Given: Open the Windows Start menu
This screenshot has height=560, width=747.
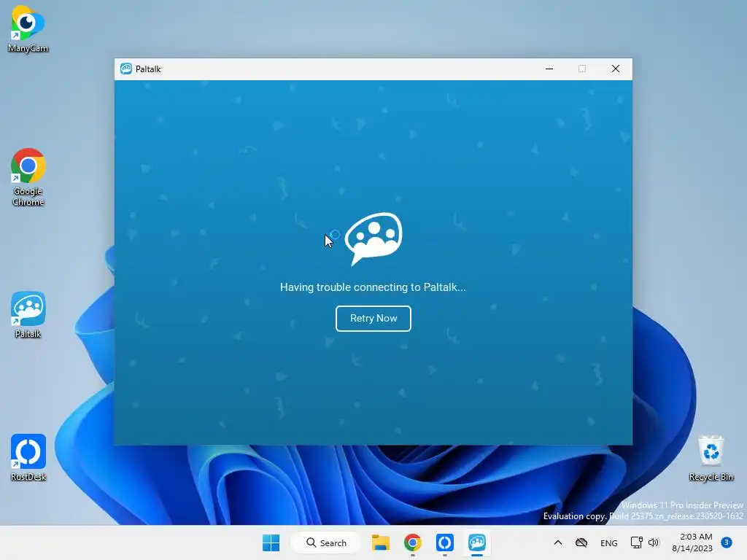Looking at the screenshot, I should (x=271, y=542).
